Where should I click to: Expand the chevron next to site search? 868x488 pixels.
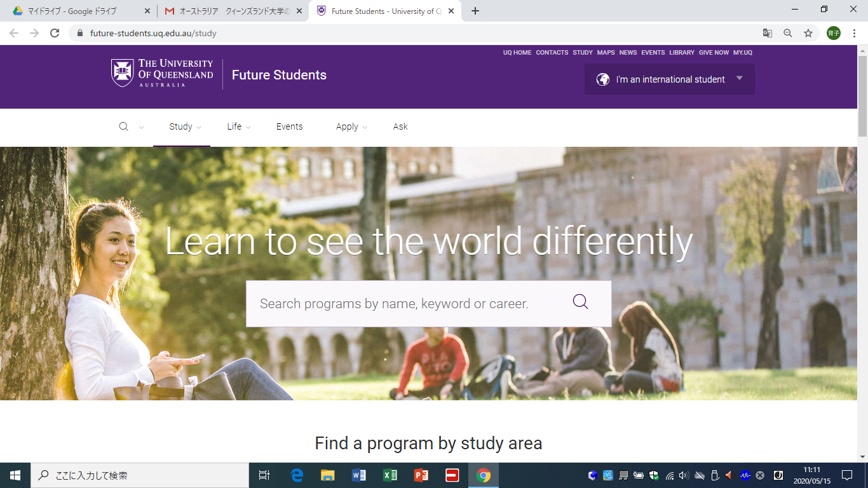(141, 127)
